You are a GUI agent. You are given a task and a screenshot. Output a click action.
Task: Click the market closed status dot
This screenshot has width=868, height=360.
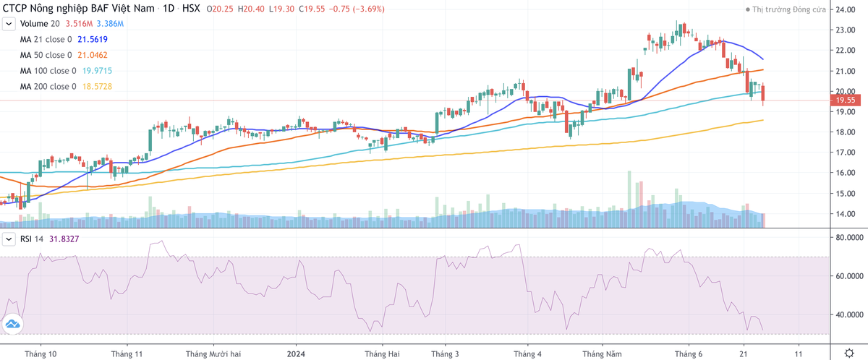pos(748,10)
